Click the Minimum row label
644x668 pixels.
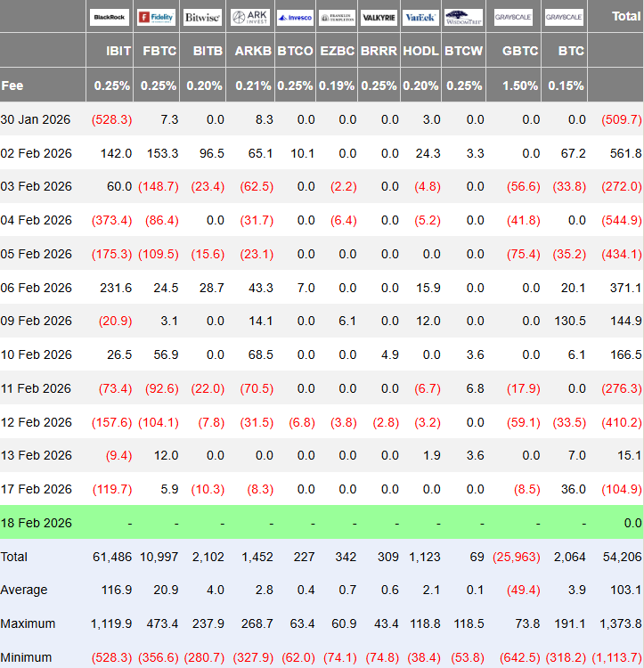pyautogui.click(x=26, y=657)
